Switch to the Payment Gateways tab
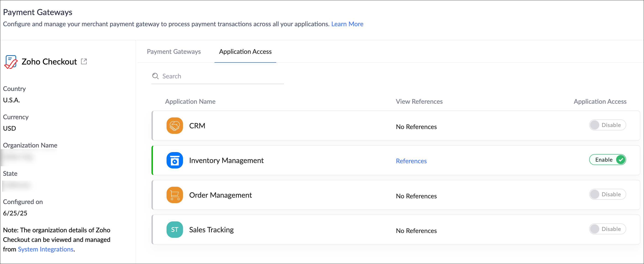The image size is (644, 264). click(x=174, y=51)
